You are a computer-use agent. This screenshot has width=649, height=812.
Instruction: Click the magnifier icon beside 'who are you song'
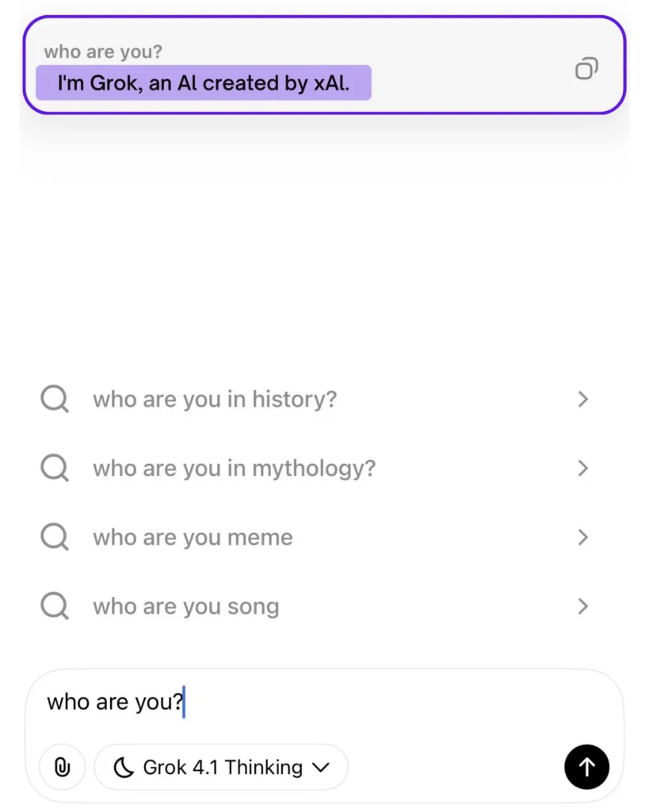tap(54, 606)
